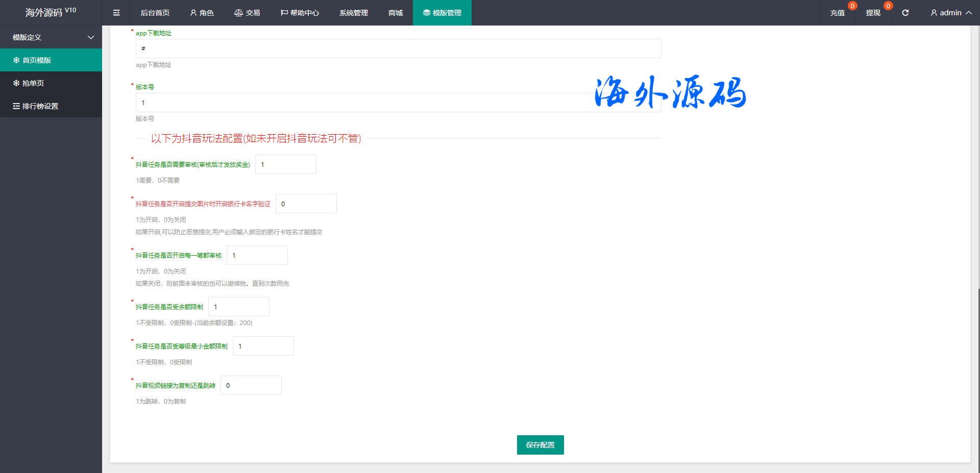
Task: Open the 角色 menu with user icon
Action: (202, 13)
